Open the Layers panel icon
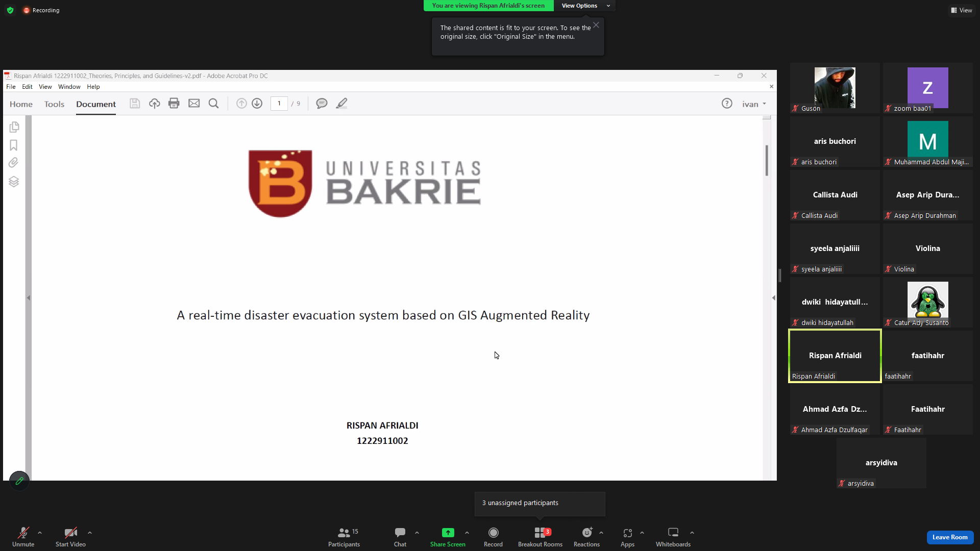The image size is (980, 551). coord(14,182)
